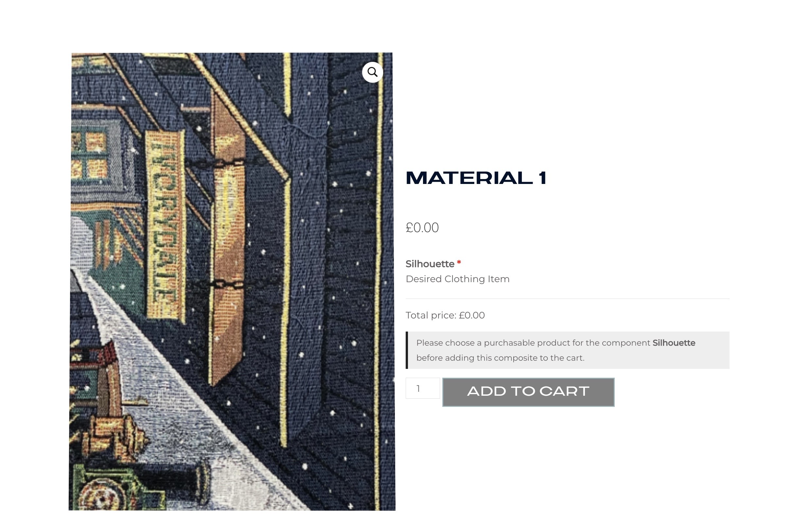Click the Silhouette component label
Image resolution: width=812 pixels, height=525 pixels.
click(430, 264)
